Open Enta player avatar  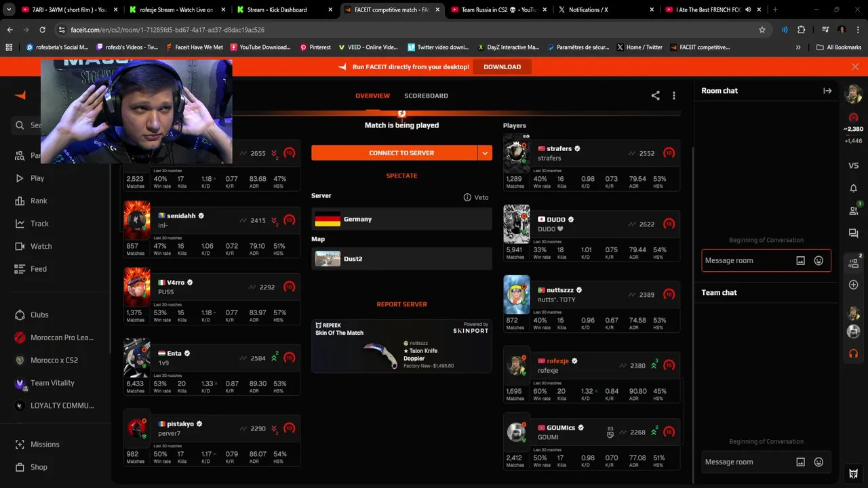point(136,358)
